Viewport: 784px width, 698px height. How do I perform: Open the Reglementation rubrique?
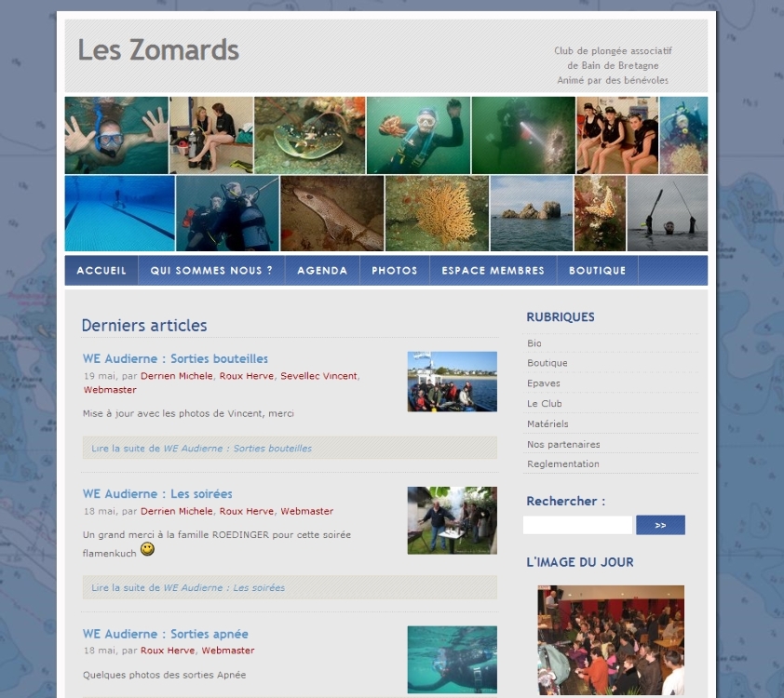point(563,463)
